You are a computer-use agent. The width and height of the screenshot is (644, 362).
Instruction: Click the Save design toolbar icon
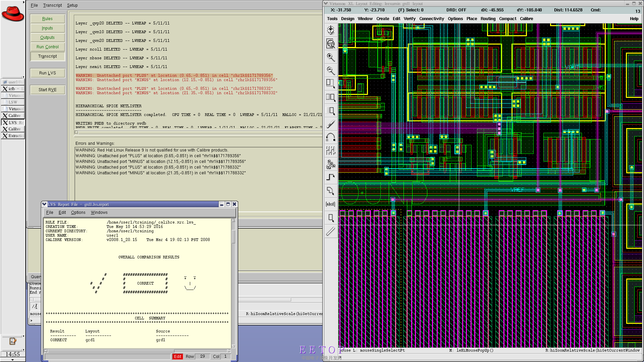331,30
